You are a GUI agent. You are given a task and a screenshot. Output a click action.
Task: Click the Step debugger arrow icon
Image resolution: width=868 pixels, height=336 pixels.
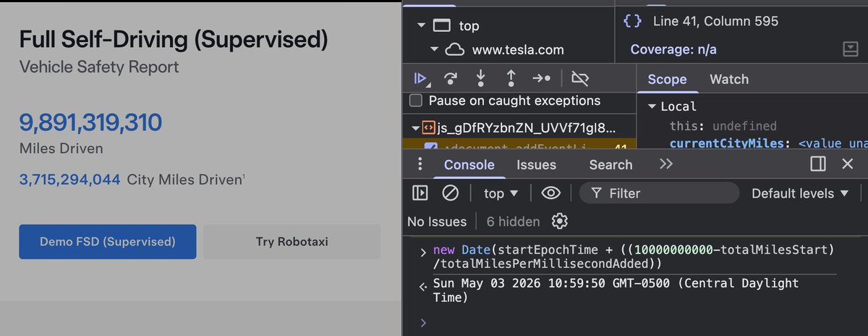coord(542,78)
